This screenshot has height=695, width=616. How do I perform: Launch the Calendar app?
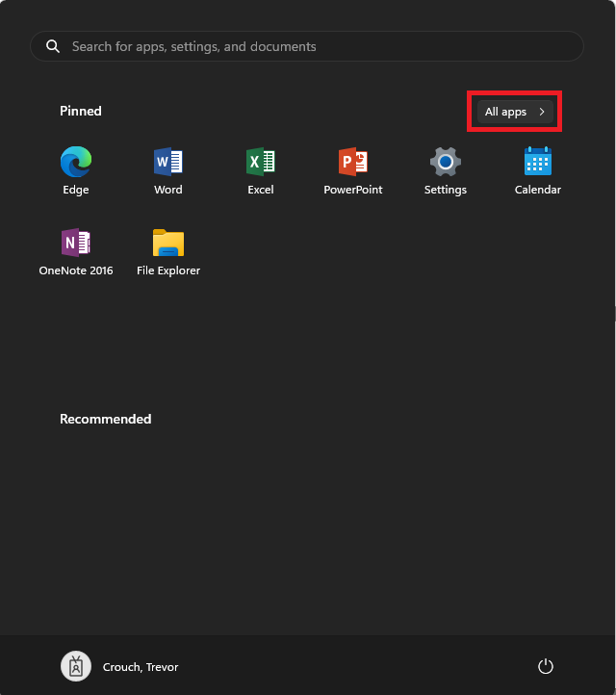pos(537,162)
